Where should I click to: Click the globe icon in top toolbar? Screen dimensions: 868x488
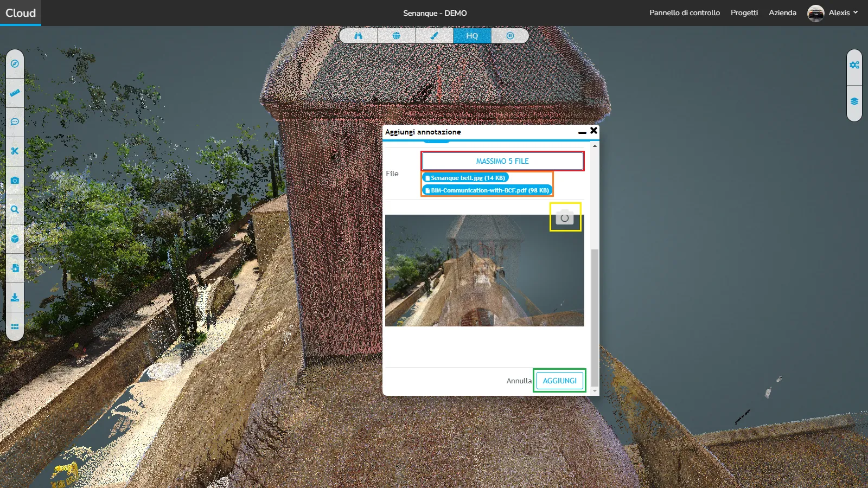pos(396,36)
